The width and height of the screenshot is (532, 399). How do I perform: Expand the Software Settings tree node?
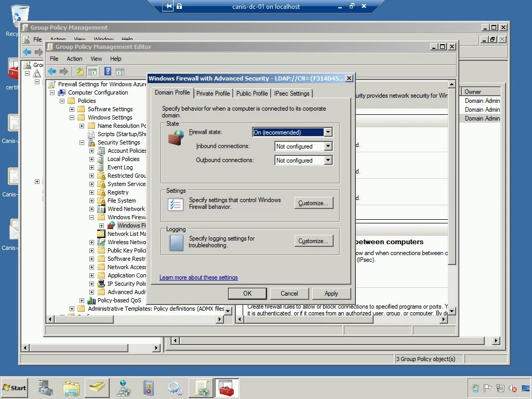point(72,109)
